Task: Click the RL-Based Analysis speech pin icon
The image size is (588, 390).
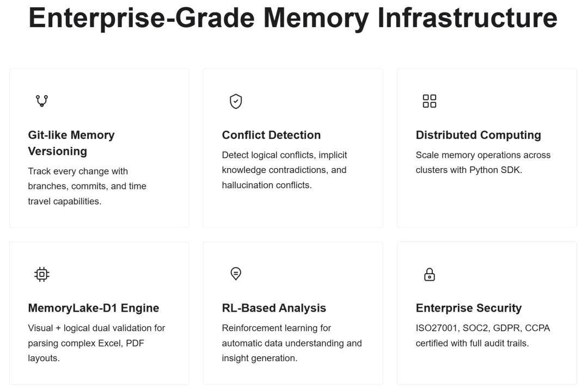Action: click(x=236, y=274)
